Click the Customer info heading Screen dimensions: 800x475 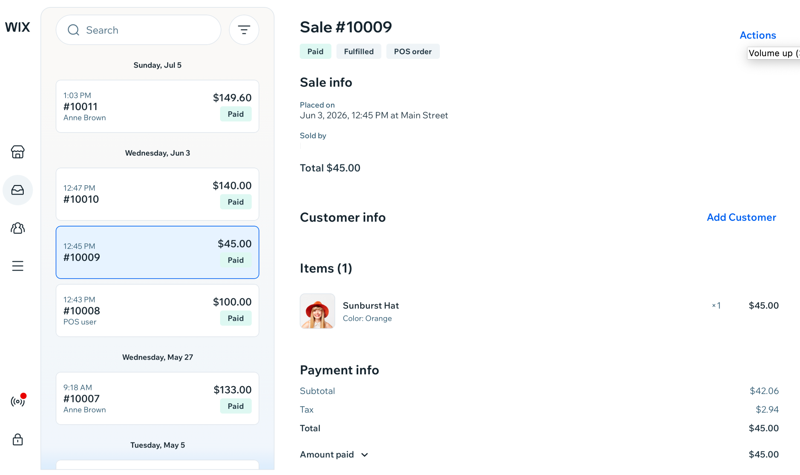tap(343, 217)
